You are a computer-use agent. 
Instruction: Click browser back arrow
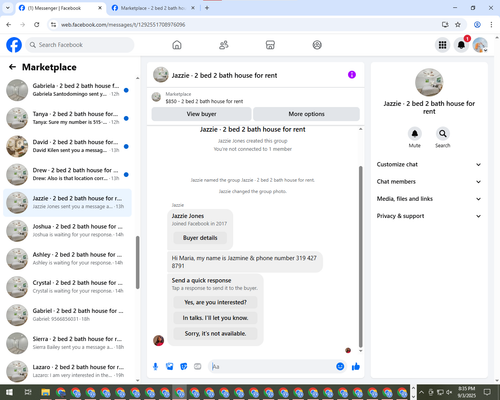click(x=9, y=25)
